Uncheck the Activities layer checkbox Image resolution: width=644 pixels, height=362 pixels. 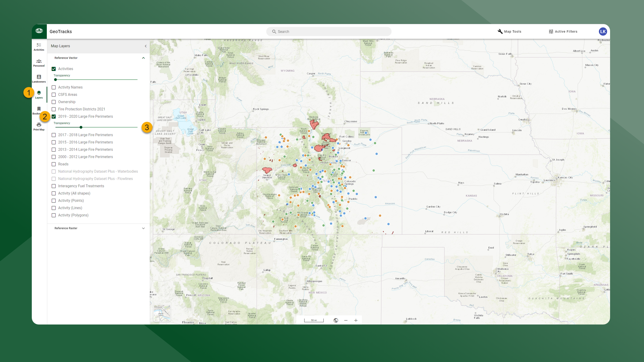tap(54, 69)
